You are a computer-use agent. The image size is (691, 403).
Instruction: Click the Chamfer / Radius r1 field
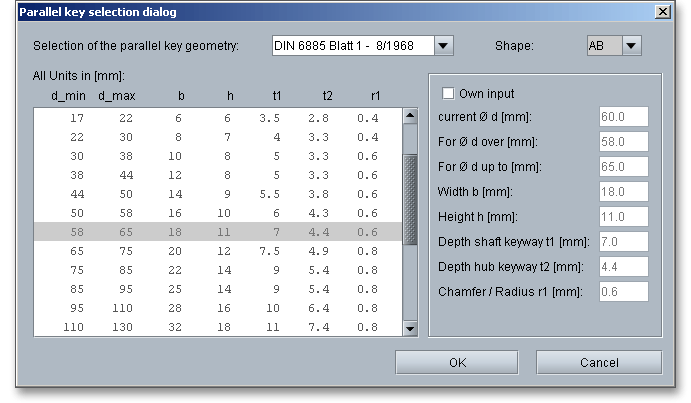[x=623, y=291]
